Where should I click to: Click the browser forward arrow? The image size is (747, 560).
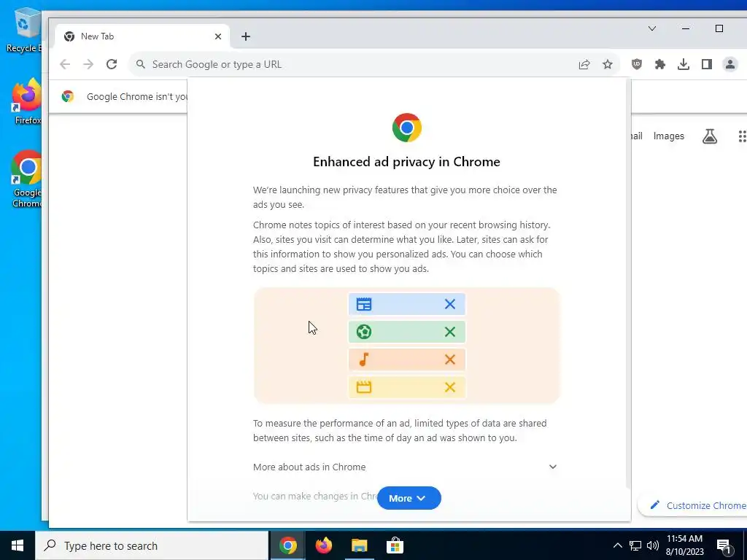(x=88, y=64)
